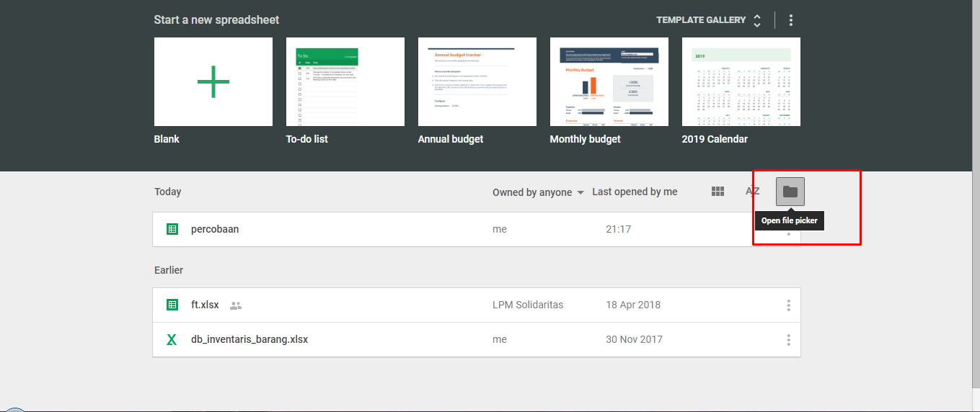Open the ft.xlsx file
Image resolution: width=980 pixels, height=412 pixels.
[205, 305]
